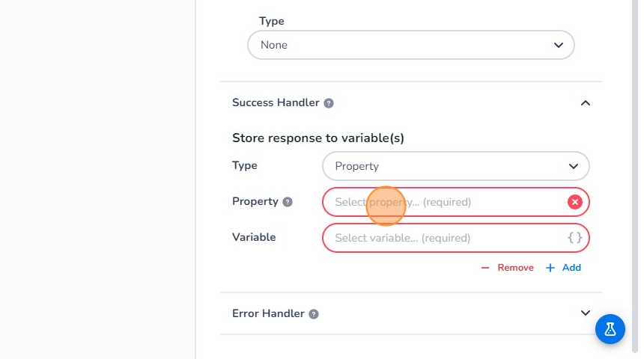
Task: Click curly braces icon in Variable field
Action: point(574,238)
